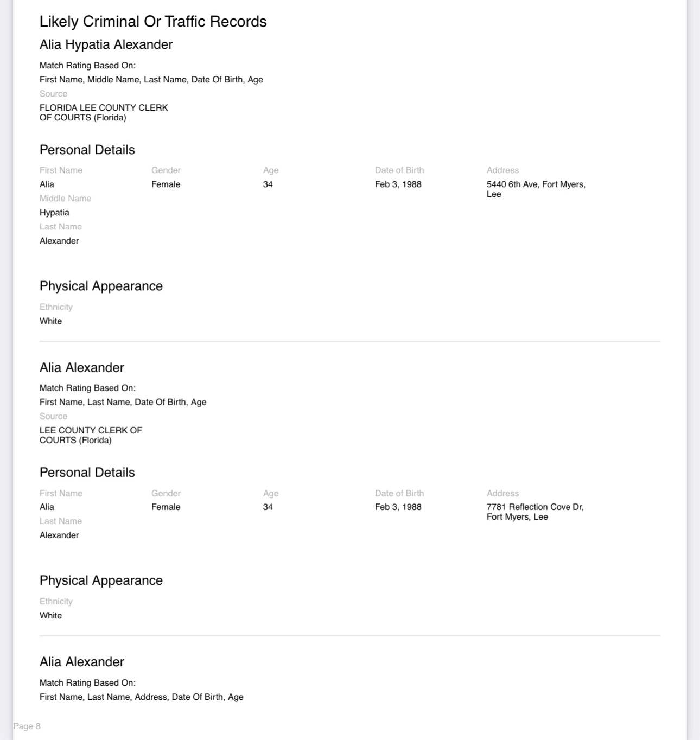Click the age value "34" in second record
700x740 pixels.
point(268,507)
